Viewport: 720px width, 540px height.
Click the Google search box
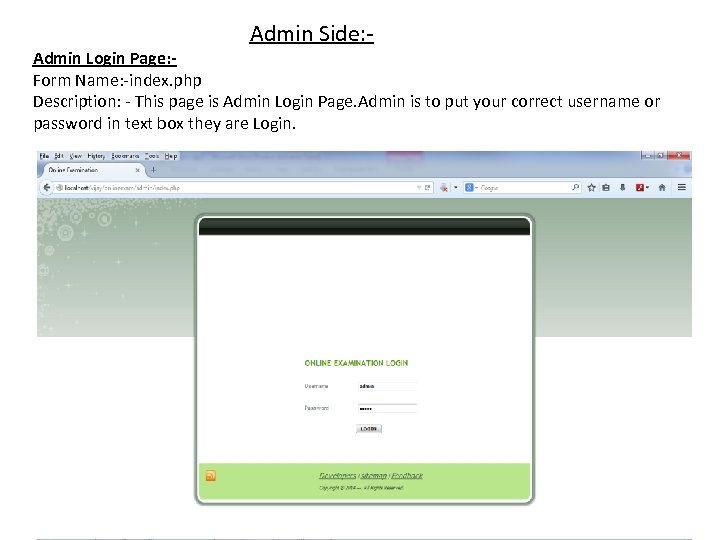(523, 187)
